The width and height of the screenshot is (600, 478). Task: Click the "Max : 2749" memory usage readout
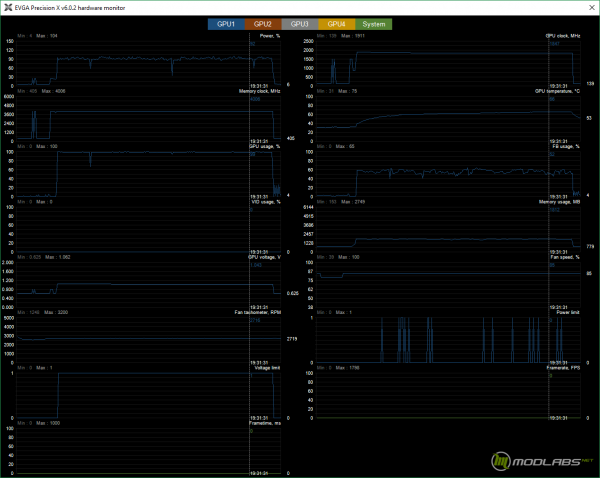(352, 202)
